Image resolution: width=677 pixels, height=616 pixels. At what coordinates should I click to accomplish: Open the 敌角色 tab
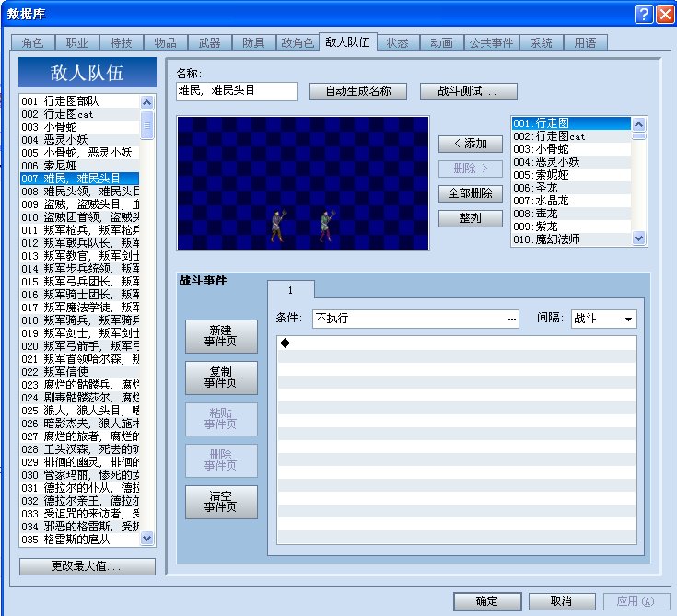297,42
